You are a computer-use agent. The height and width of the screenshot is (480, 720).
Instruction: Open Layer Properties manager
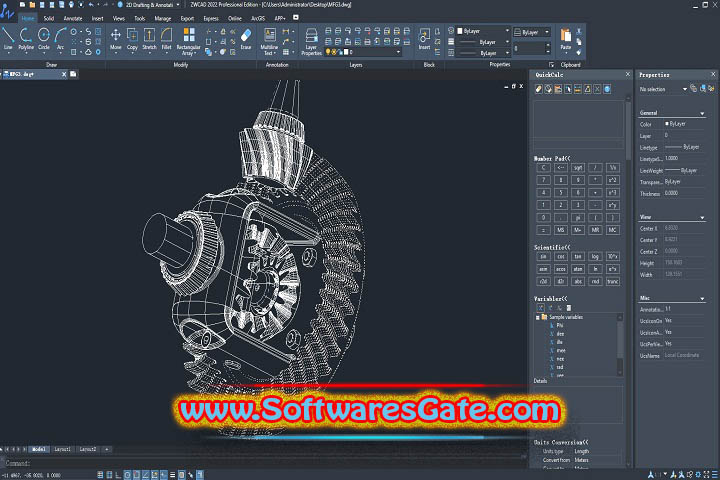tap(311, 41)
